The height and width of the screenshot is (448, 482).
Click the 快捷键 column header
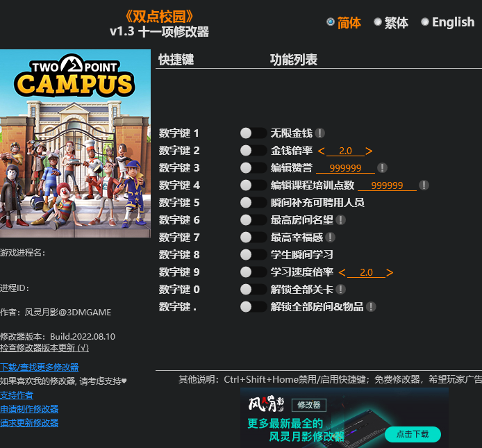click(176, 60)
